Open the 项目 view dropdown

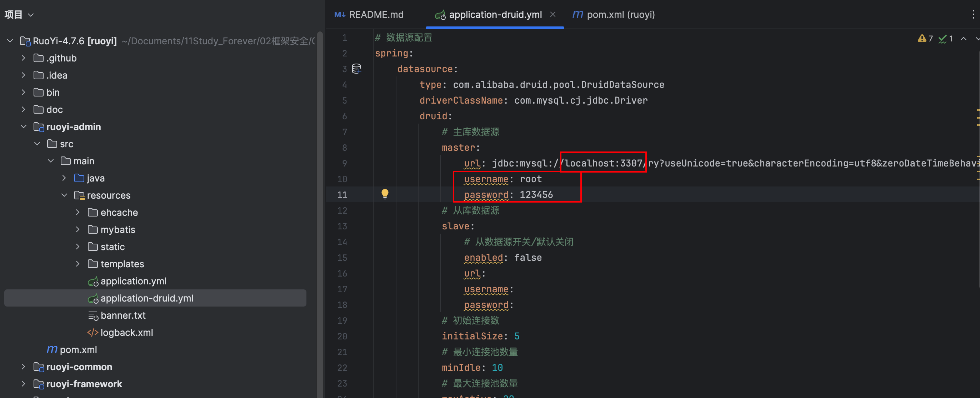tap(19, 14)
